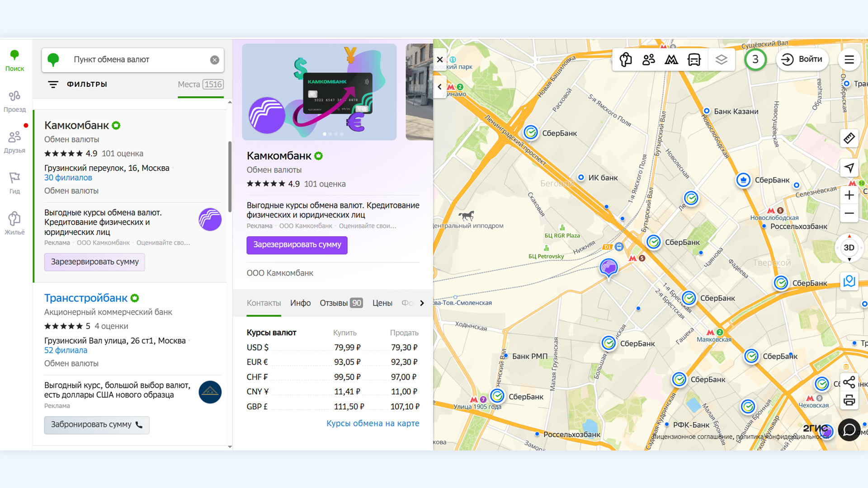Open the share map icon

click(x=849, y=382)
